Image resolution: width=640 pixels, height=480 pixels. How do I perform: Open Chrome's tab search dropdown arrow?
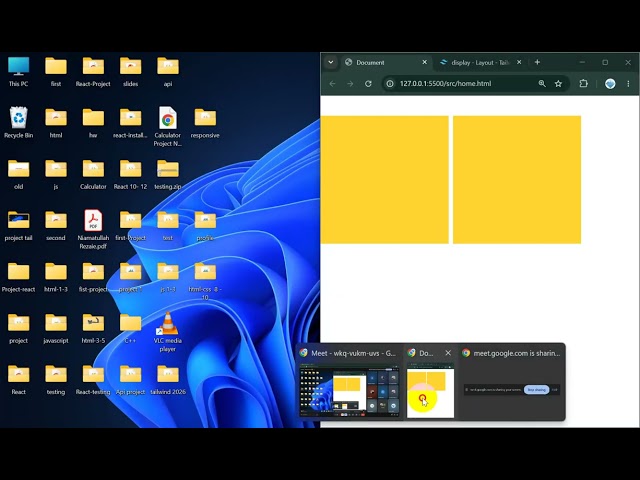[x=331, y=62]
